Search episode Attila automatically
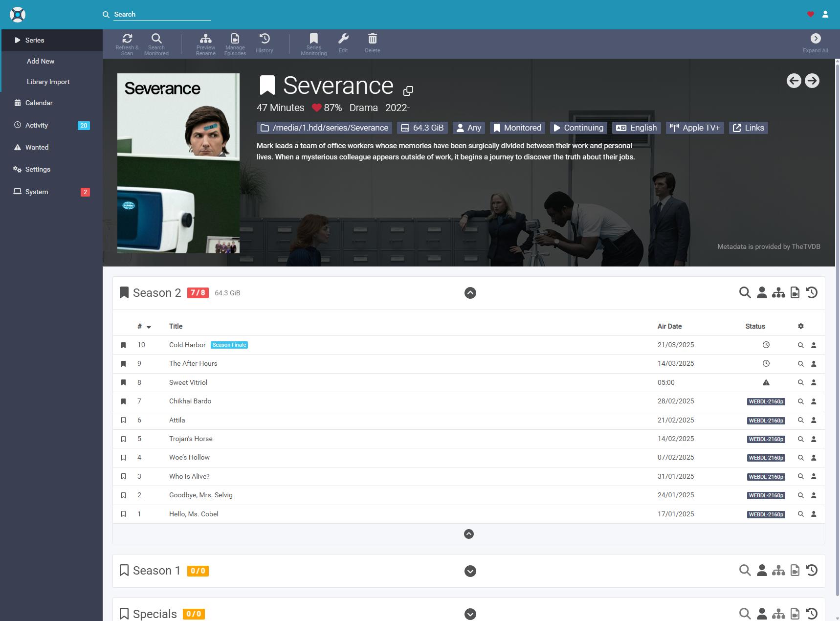The height and width of the screenshot is (621, 840). tap(801, 420)
